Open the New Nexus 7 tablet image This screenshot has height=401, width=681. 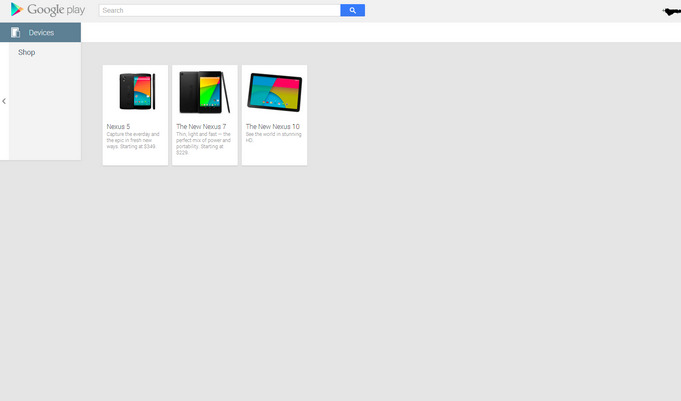point(205,92)
